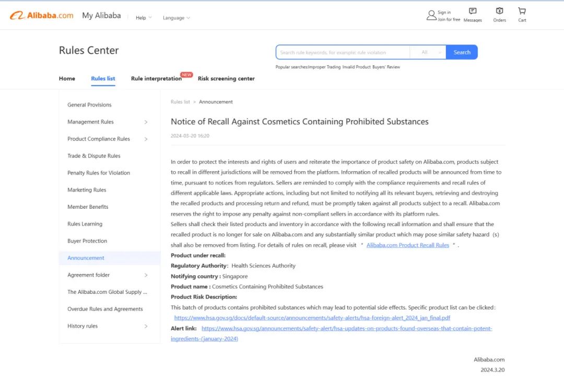Click the blue Search button
The height and width of the screenshot is (392, 564).
[462, 52]
